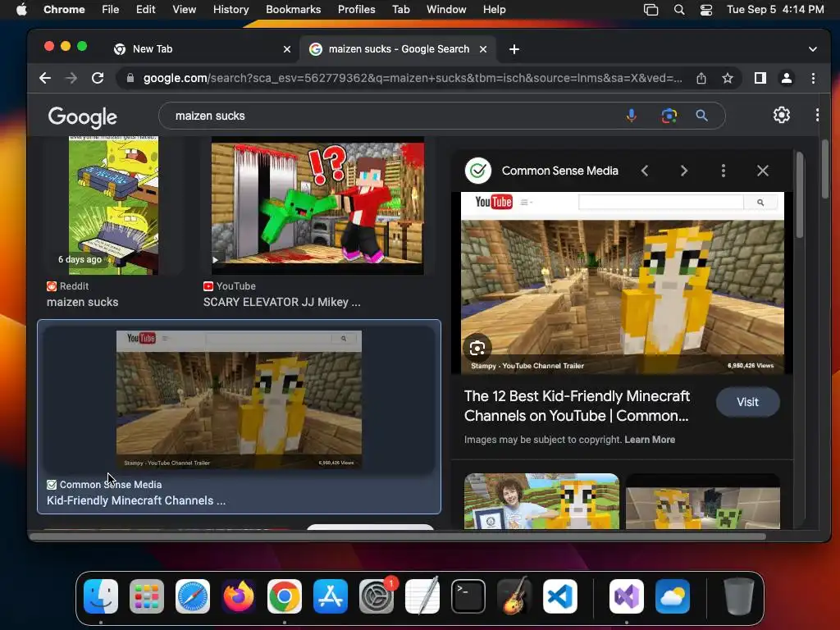Open Launchpad from the dock

[x=147, y=596]
